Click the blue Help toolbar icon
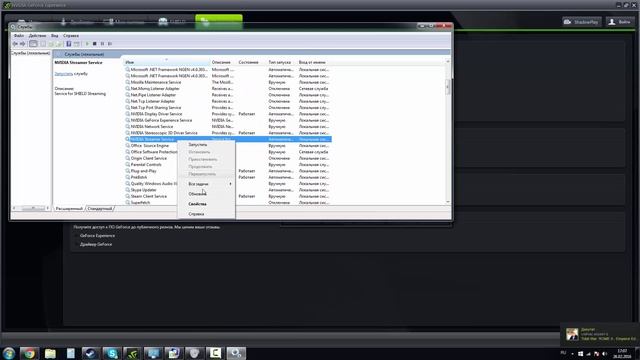 click(69, 44)
